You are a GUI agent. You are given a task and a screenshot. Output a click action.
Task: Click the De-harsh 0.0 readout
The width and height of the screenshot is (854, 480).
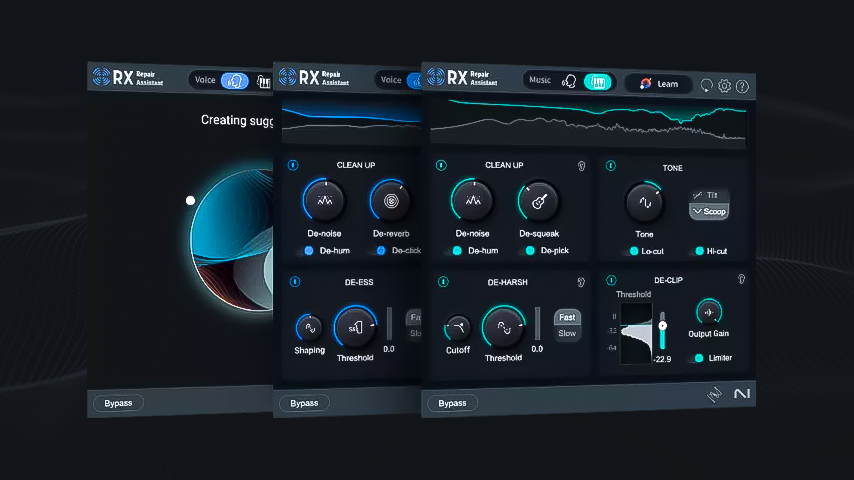(x=537, y=349)
